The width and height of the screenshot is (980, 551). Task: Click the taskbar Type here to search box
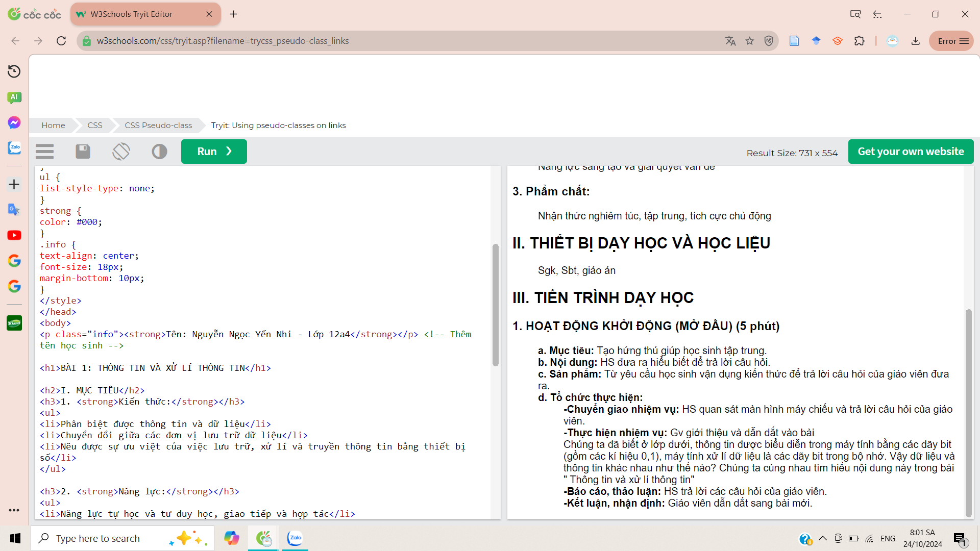(x=122, y=538)
